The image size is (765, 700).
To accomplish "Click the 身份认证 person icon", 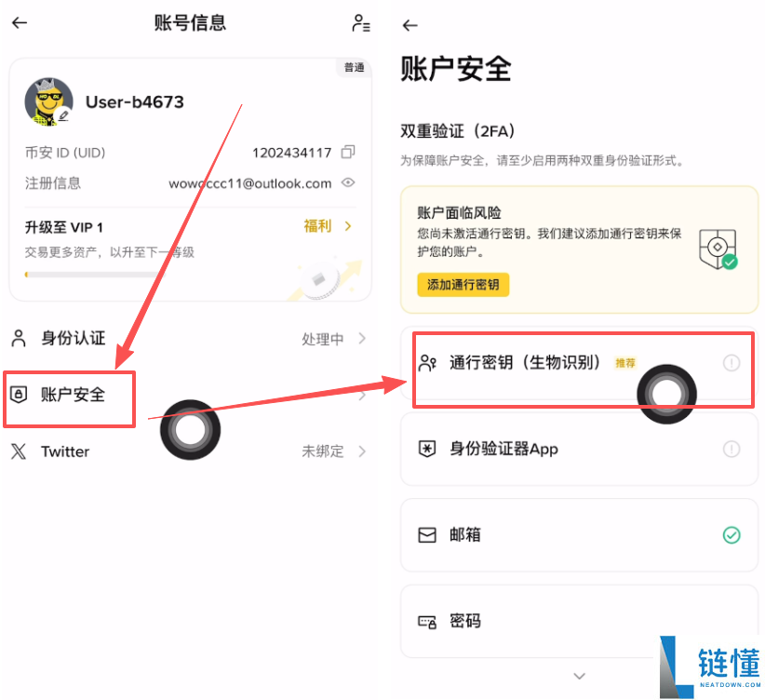I will (19, 338).
